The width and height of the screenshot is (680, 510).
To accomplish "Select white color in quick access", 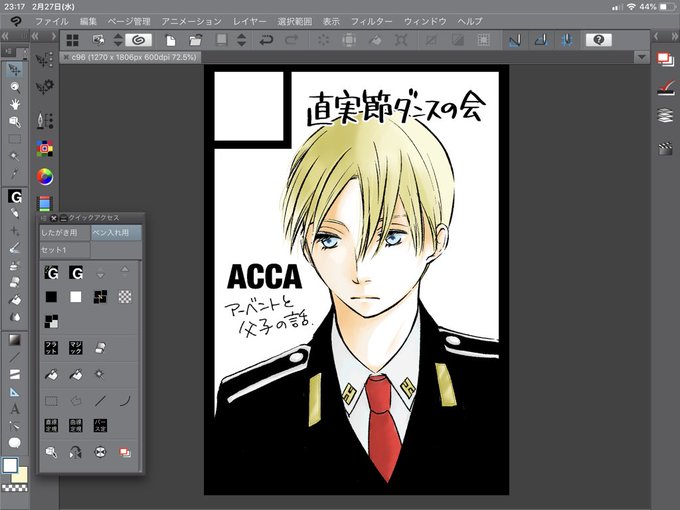I will pyautogui.click(x=76, y=297).
